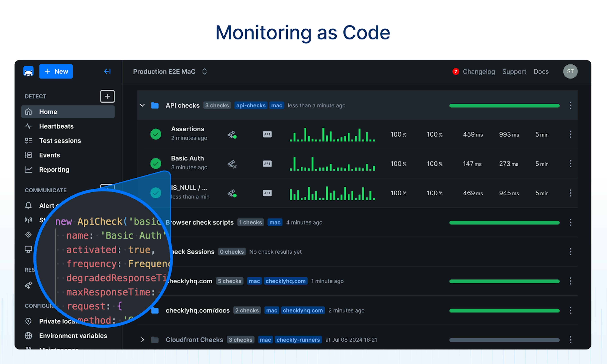Open checklyhq.com group options menu

click(x=570, y=281)
